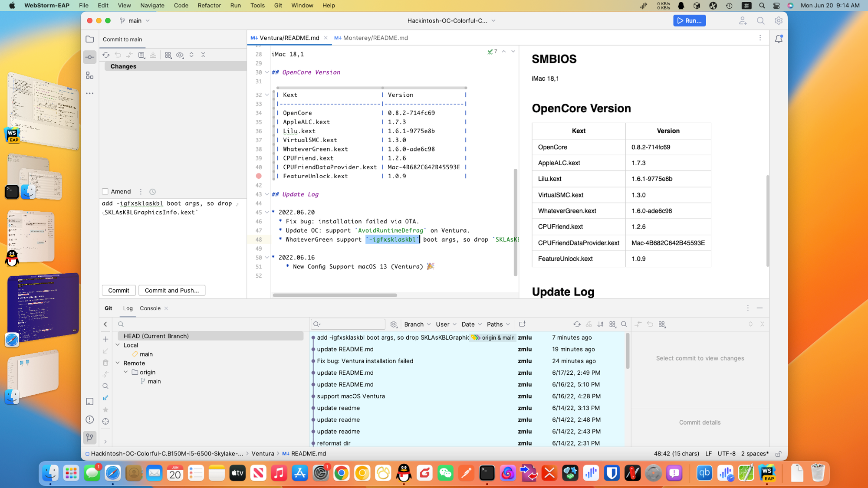Toggle read-only lock icon in status bar
This screenshot has width=868, height=488.
779,454
